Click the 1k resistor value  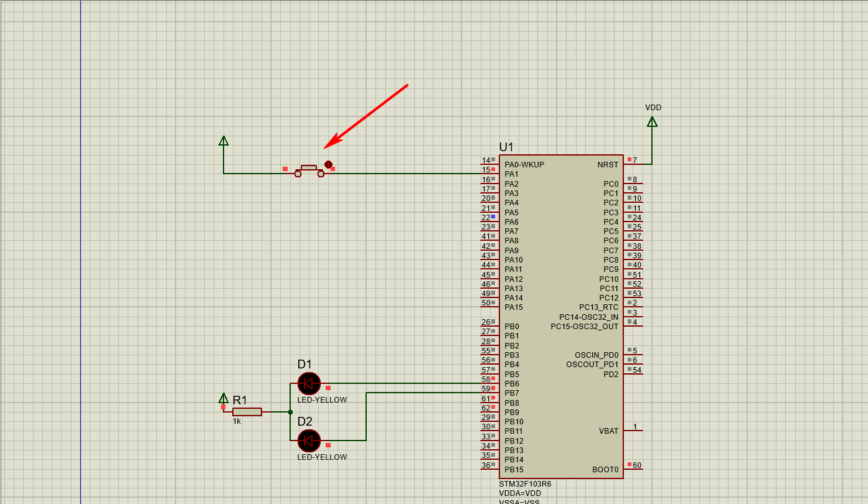tap(237, 421)
